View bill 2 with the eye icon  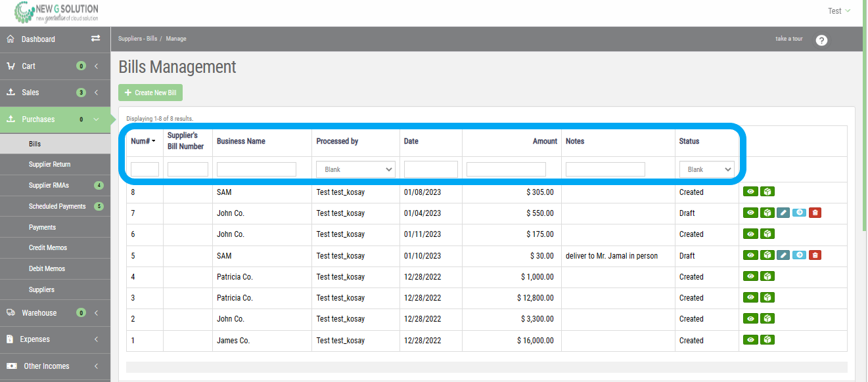click(x=750, y=318)
